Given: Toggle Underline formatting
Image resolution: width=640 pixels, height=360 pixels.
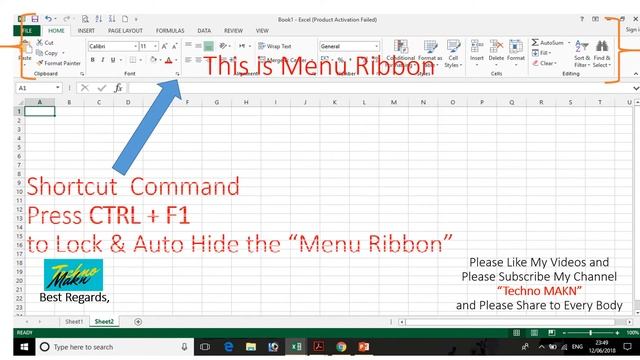Looking at the screenshot, I should click(x=113, y=60).
